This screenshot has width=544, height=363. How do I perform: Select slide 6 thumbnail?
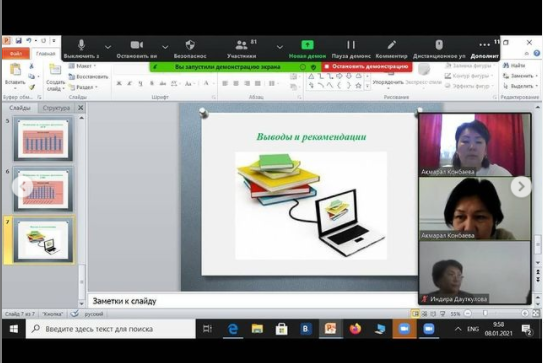click(43, 189)
